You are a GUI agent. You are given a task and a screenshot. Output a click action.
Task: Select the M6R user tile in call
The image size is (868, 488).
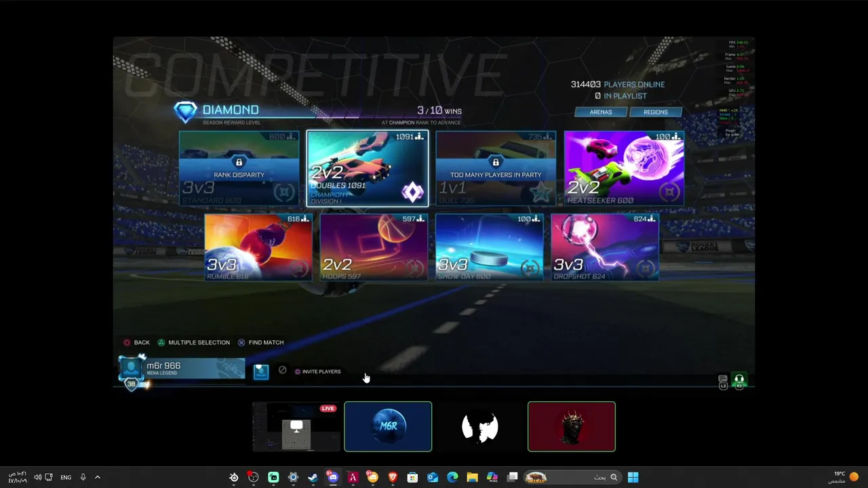(x=388, y=426)
